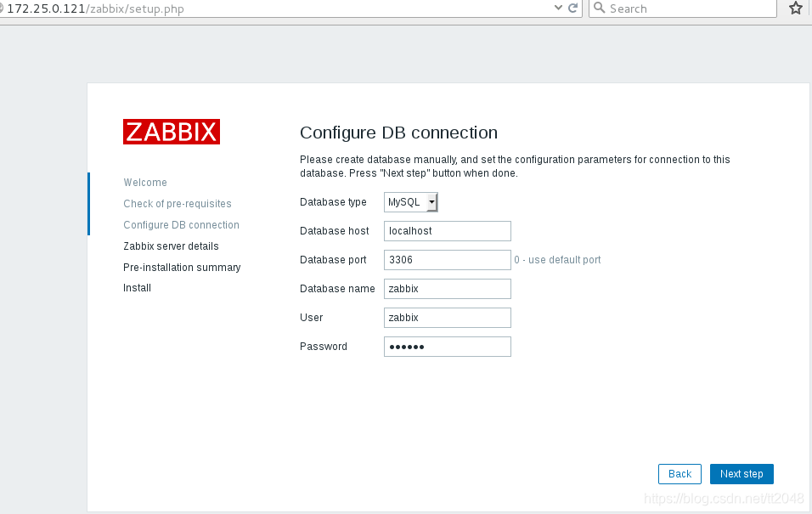Click the 'Database name' label
Image resolution: width=812 pixels, height=514 pixels.
[x=337, y=289]
